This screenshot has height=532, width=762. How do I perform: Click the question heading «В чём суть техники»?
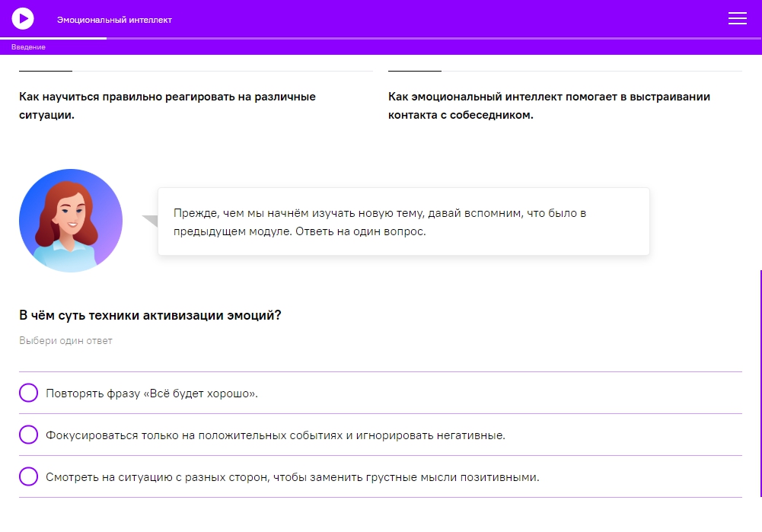point(150,315)
